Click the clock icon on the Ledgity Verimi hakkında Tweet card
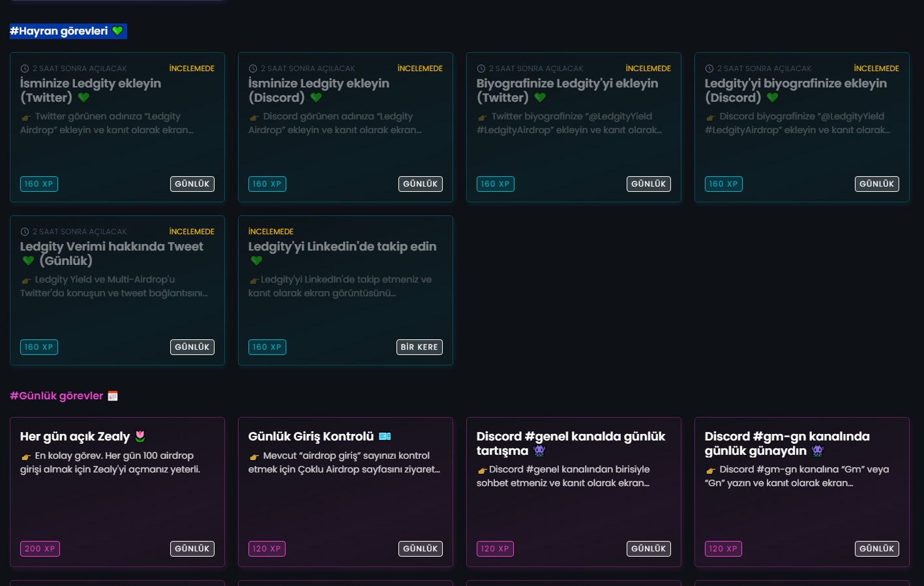Screen dimensions: 924x586 coord(25,232)
